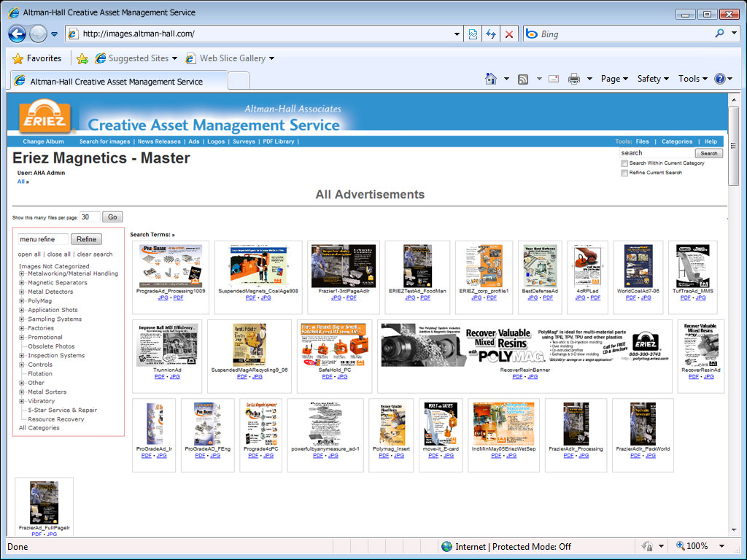Click the menu refine text field

(43, 239)
